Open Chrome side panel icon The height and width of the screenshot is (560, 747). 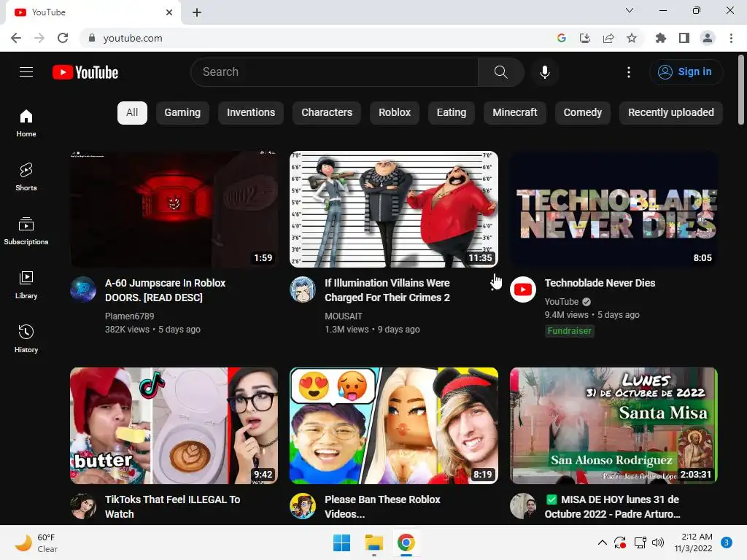[684, 38]
